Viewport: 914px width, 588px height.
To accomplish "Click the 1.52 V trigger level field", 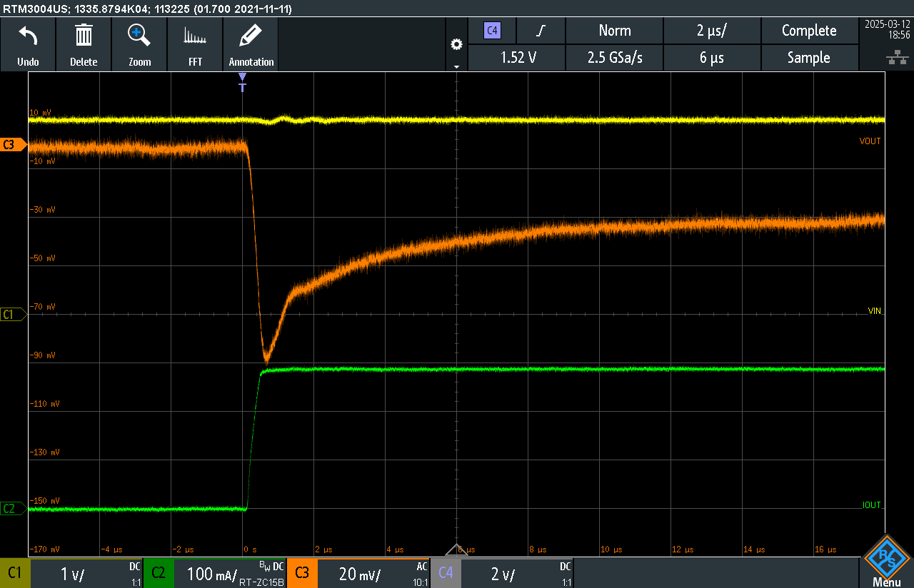I will click(516, 58).
